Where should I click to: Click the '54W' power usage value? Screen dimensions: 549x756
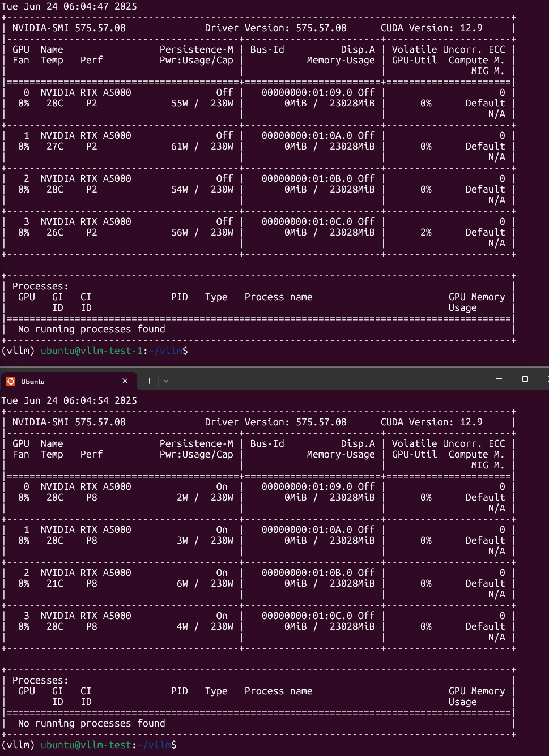[180, 189]
